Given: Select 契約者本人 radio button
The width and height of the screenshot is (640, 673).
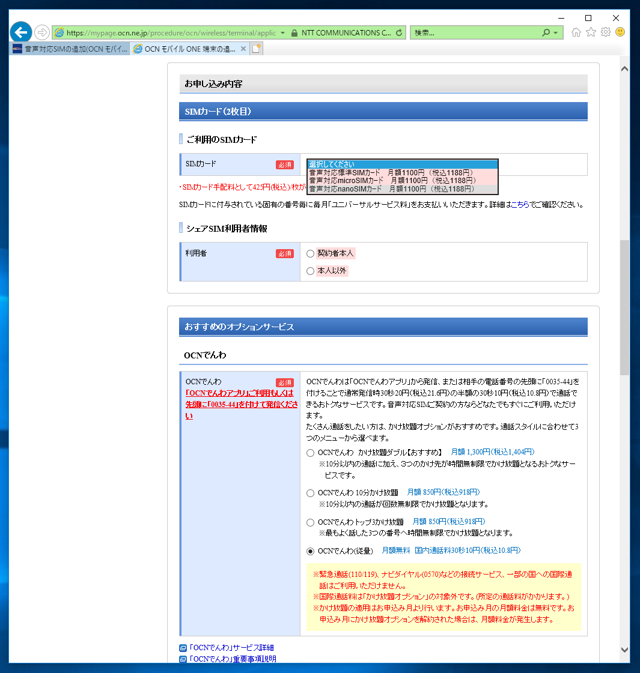Looking at the screenshot, I should (x=310, y=254).
